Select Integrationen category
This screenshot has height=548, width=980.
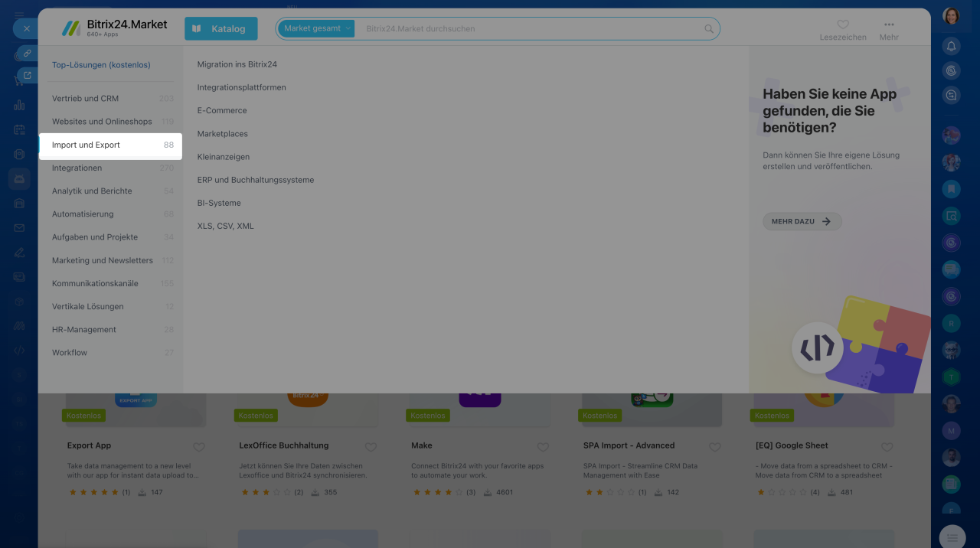(113, 168)
